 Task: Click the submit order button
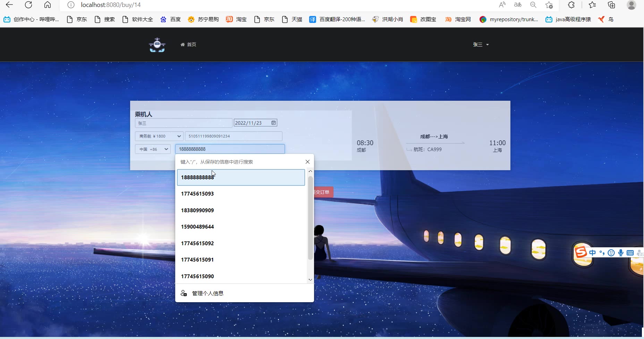(x=323, y=192)
